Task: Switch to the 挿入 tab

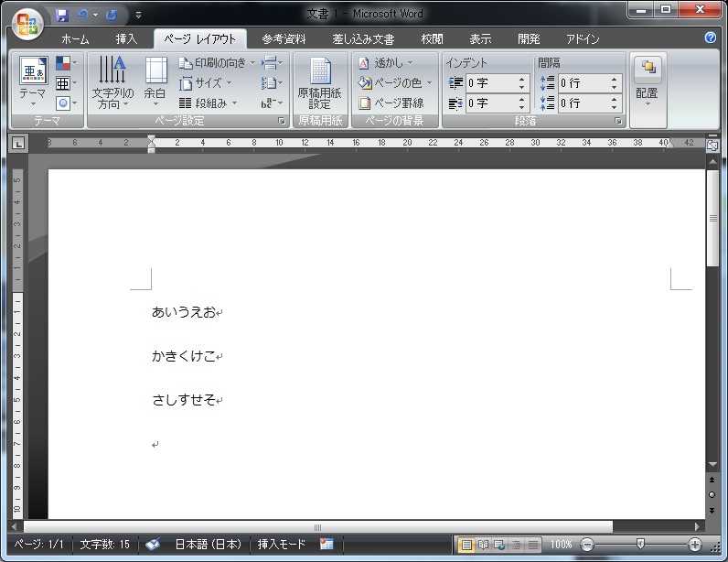Action: (126, 39)
